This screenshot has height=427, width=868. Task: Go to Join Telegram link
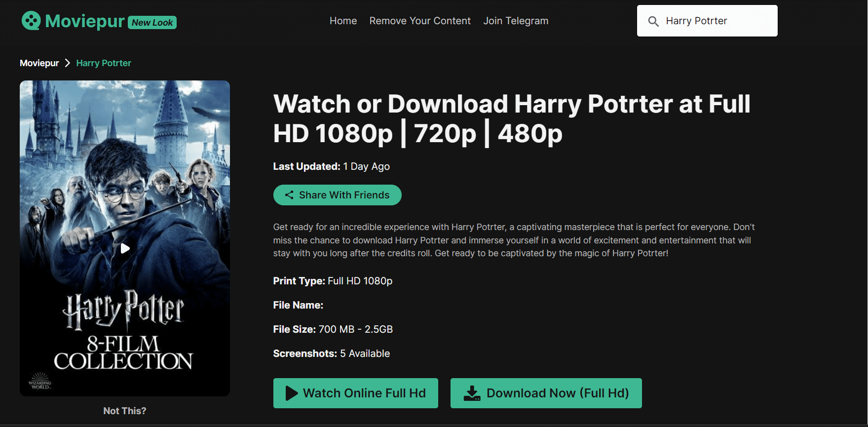(516, 21)
